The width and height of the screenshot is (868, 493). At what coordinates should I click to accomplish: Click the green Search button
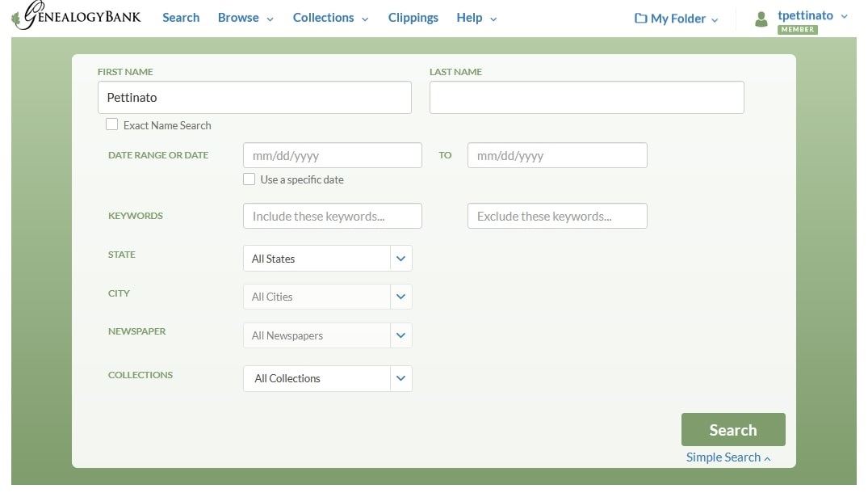[x=733, y=430]
